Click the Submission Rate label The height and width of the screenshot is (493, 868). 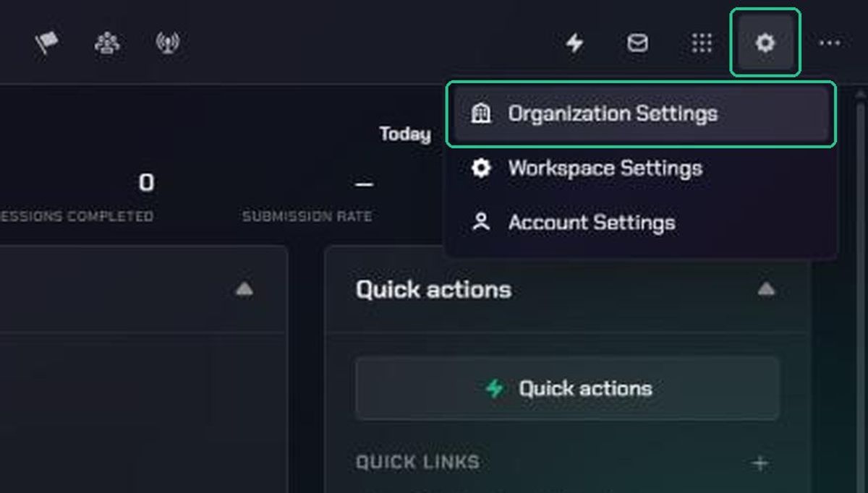click(307, 216)
